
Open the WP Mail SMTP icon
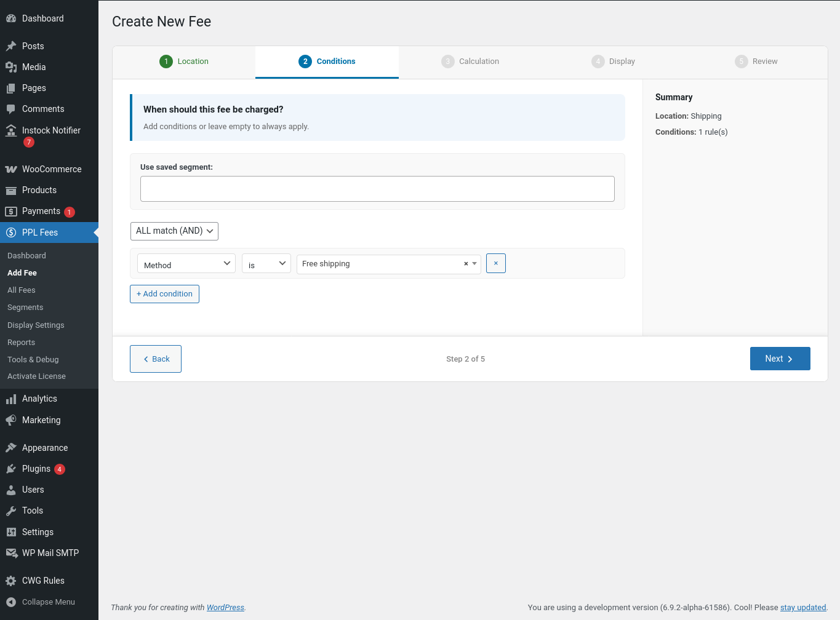click(x=11, y=553)
